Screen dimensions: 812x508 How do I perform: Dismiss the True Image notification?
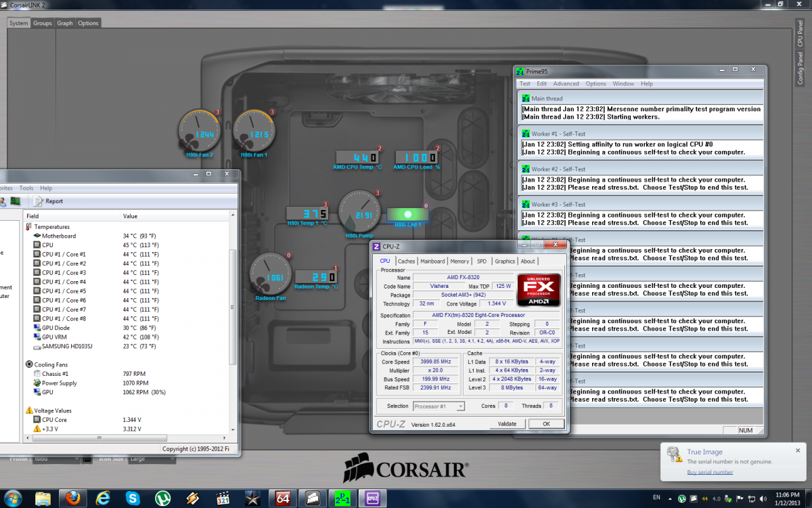tap(798, 450)
